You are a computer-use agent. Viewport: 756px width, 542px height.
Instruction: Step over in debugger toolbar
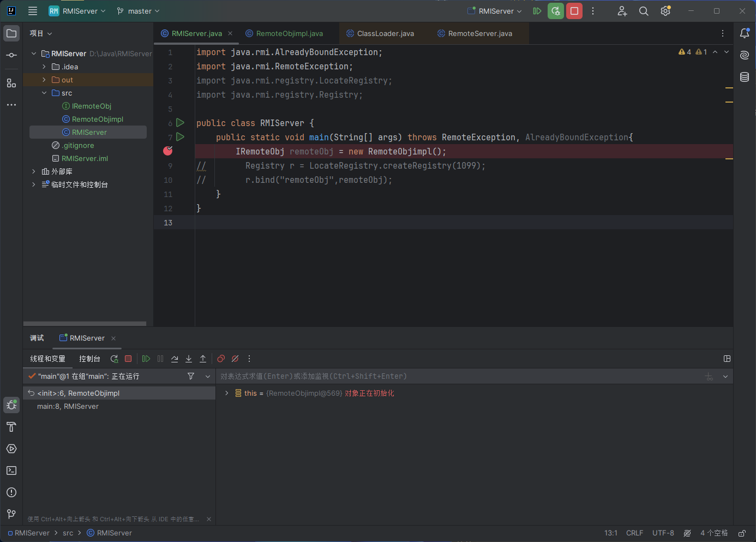175,359
